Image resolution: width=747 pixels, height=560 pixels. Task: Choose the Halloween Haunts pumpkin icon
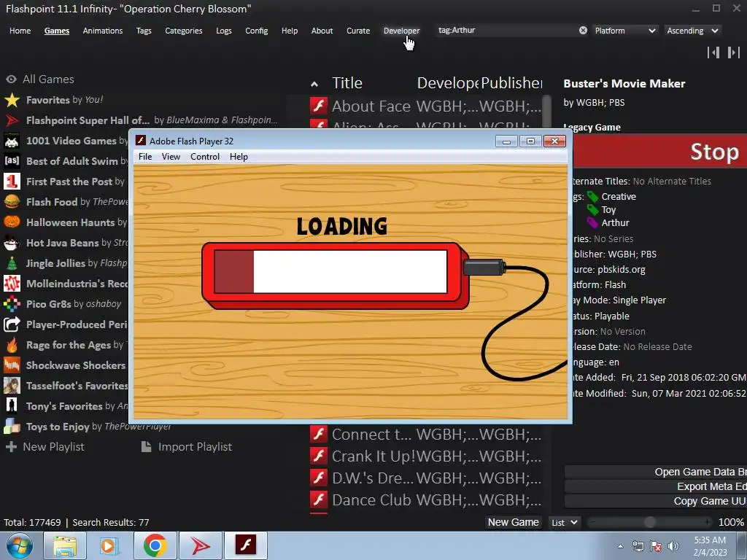pyautogui.click(x=12, y=222)
